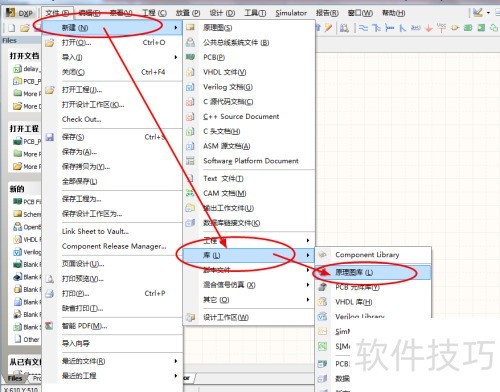Click the drawing tools icon right of 帮助(H)
The height and width of the screenshot is (392, 500).
point(478,13)
